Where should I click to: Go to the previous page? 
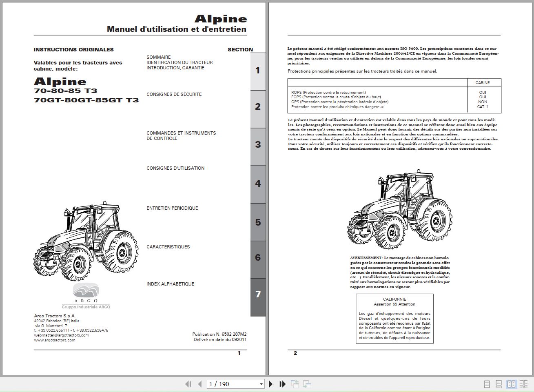pos(199,384)
